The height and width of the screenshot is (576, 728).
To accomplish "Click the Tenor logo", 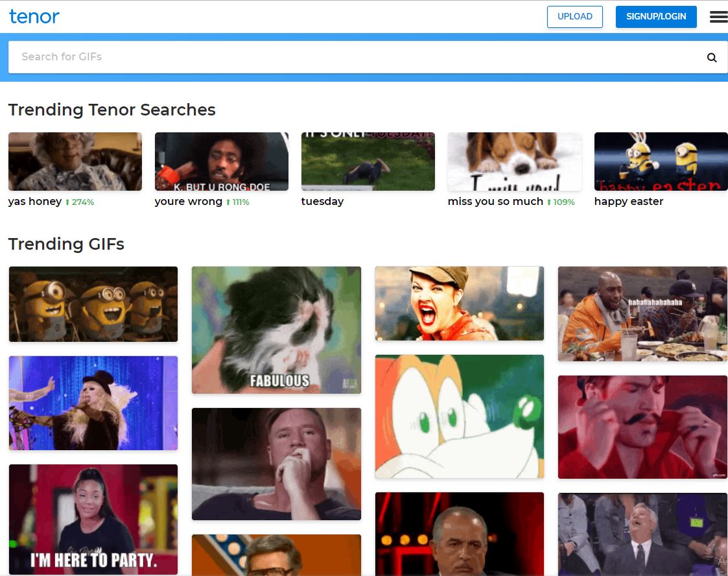I will click(34, 17).
